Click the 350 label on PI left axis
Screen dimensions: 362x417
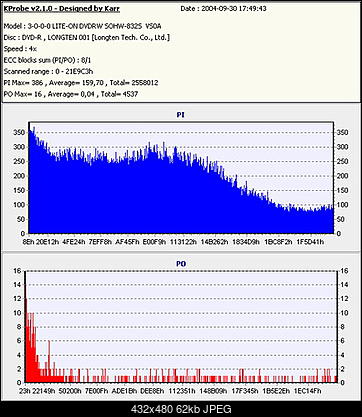coord(20,132)
